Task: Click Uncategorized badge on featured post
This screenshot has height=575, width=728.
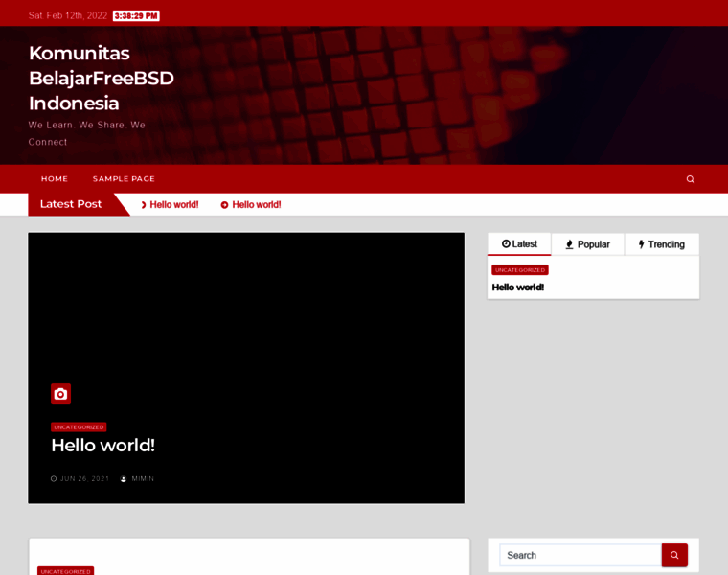Action: pyautogui.click(x=79, y=426)
